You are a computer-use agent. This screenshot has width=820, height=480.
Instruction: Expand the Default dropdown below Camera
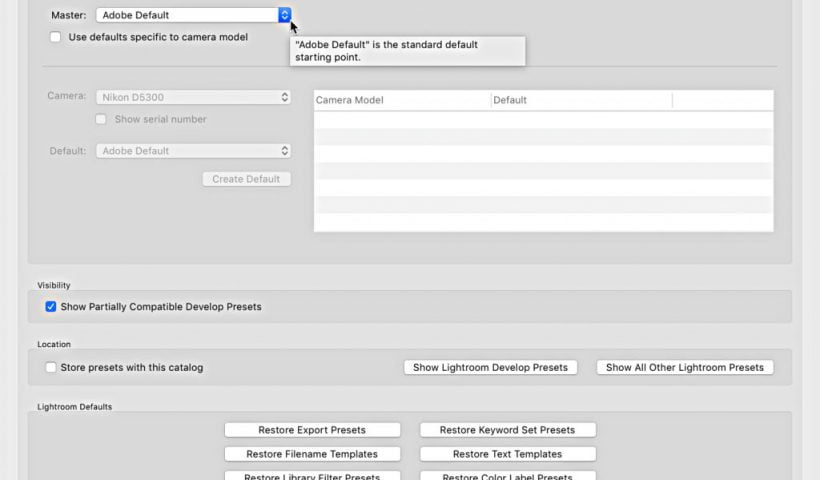point(194,151)
